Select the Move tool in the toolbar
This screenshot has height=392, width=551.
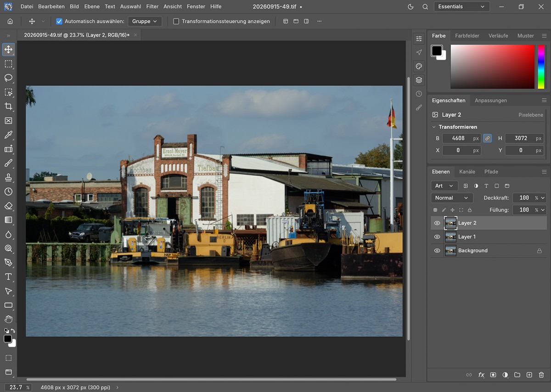point(8,50)
